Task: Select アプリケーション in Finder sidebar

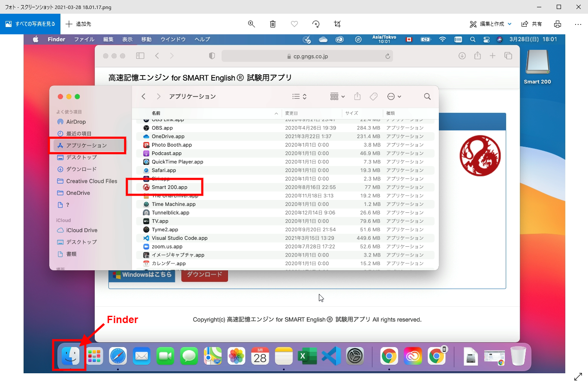Action: pyautogui.click(x=87, y=145)
